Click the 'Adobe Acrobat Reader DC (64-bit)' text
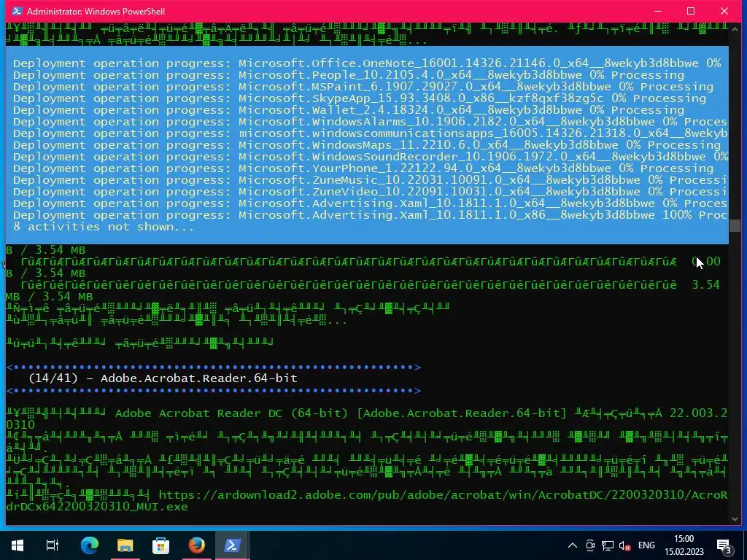747x560 pixels. pos(232,413)
